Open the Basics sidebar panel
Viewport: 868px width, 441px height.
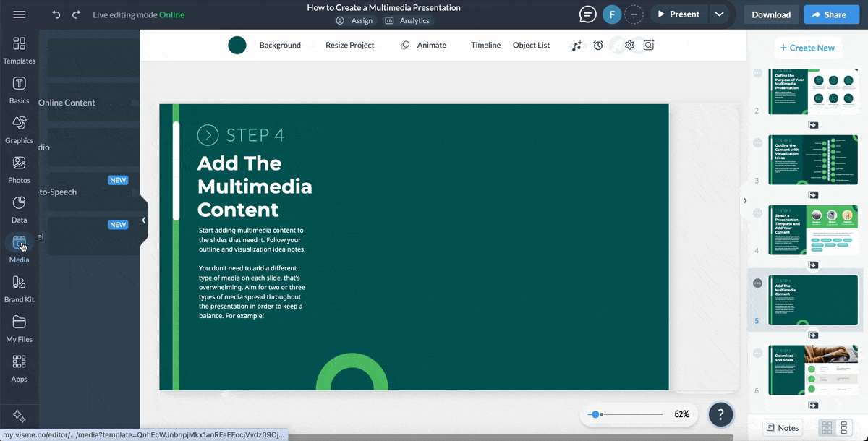coord(20,90)
